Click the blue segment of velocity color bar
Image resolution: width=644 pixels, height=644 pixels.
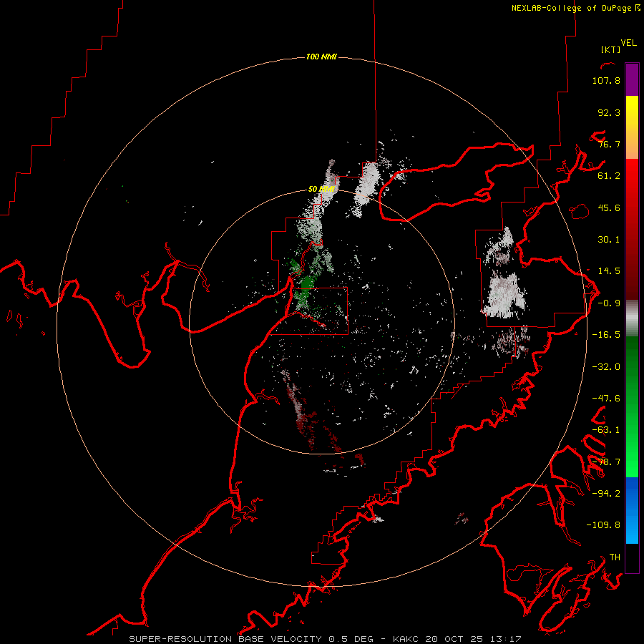tap(632, 510)
